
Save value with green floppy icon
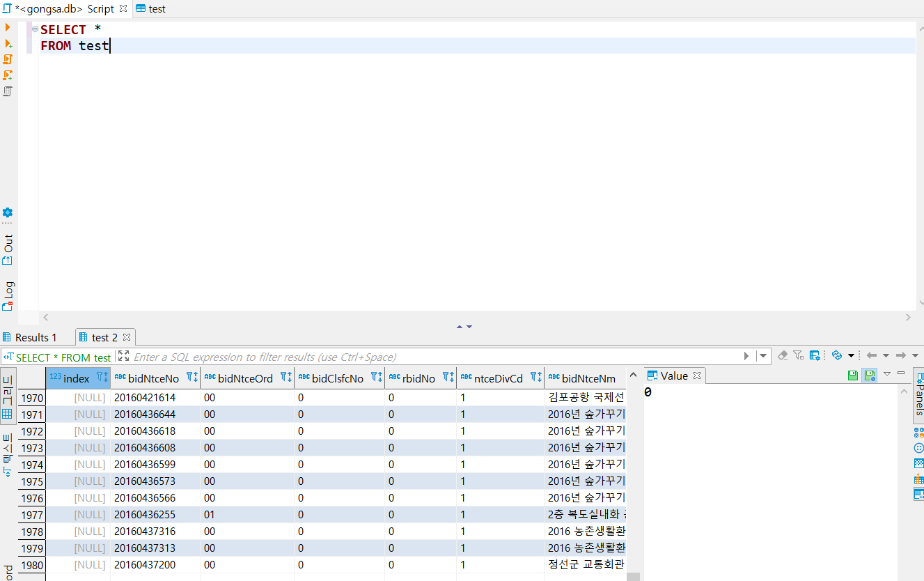click(x=853, y=375)
